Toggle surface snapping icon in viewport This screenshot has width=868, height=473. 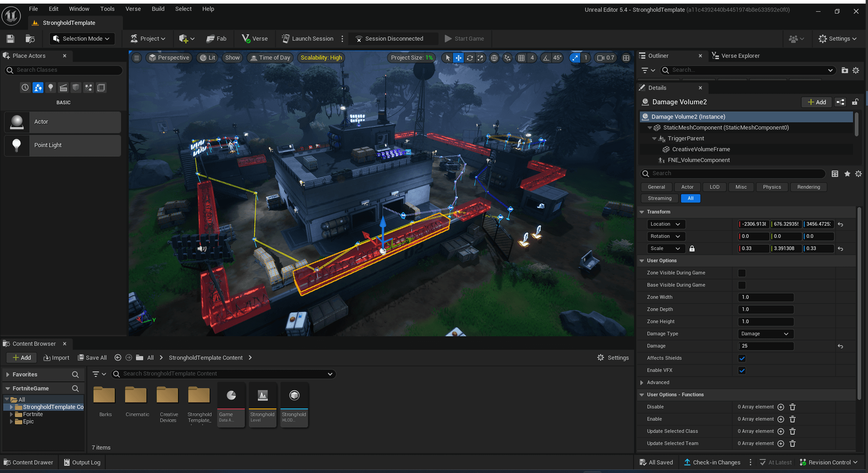[x=507, y=58]
